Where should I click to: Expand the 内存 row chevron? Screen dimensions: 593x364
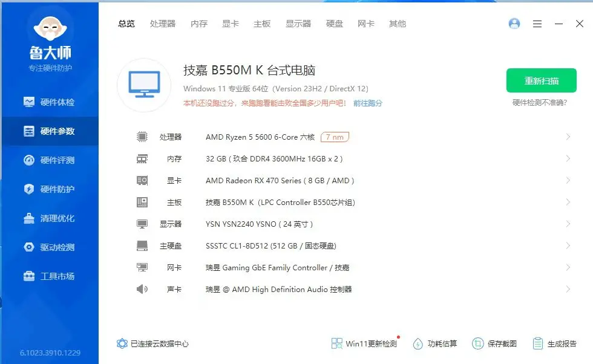[568, 159]
